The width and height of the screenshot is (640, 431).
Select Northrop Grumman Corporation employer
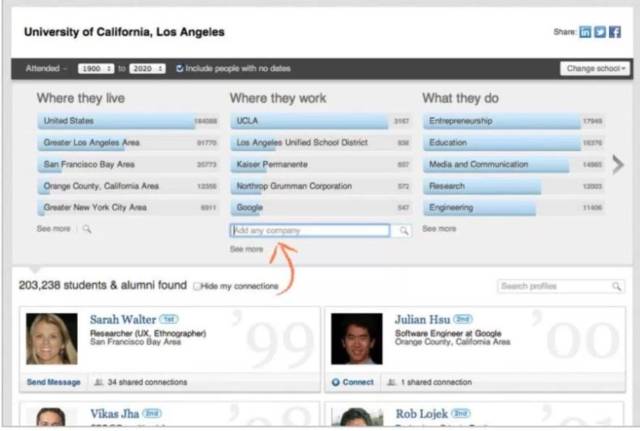pos(320,186)
